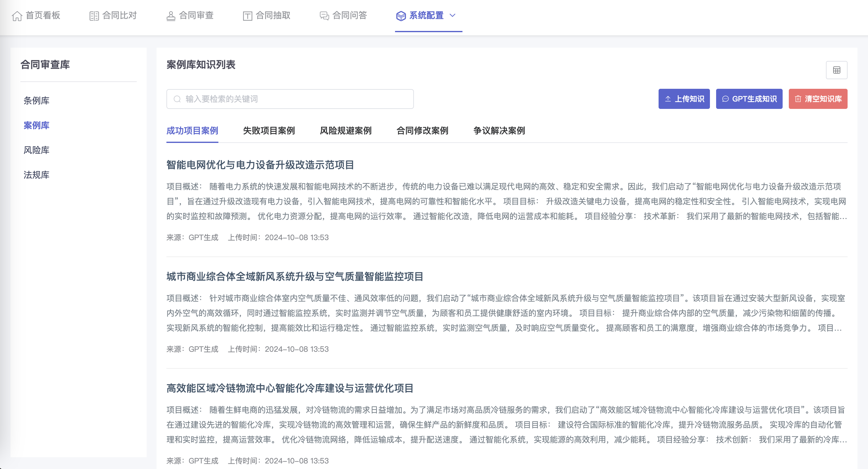This screenshot has width=868, height=469.
Task: Click the 合同比对 compare icon
Action: pyautogui.click(x=94, y=16)
